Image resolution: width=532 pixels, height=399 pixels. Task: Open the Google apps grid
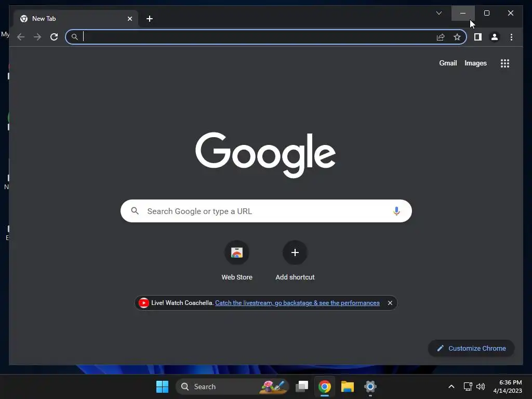pyautogui.click(x=505, y=63)
